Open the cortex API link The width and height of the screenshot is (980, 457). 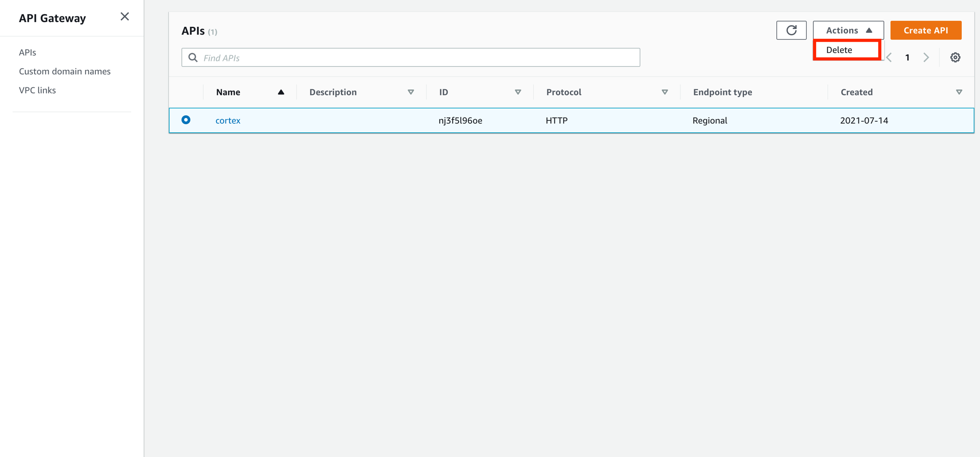coord(228,120)
